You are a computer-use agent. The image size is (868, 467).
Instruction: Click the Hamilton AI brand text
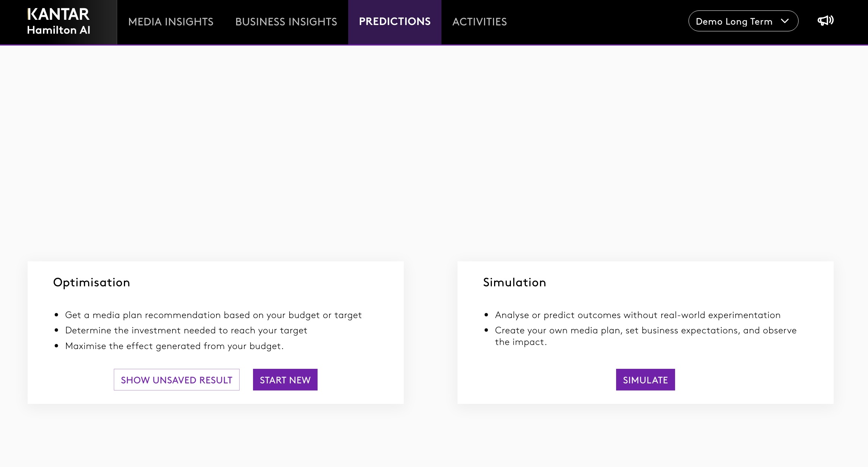59,30
